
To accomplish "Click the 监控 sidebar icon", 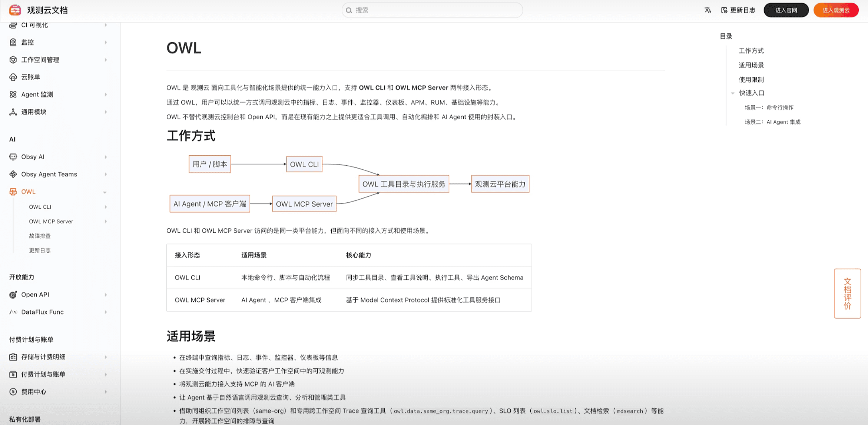I will click(13, 42).
